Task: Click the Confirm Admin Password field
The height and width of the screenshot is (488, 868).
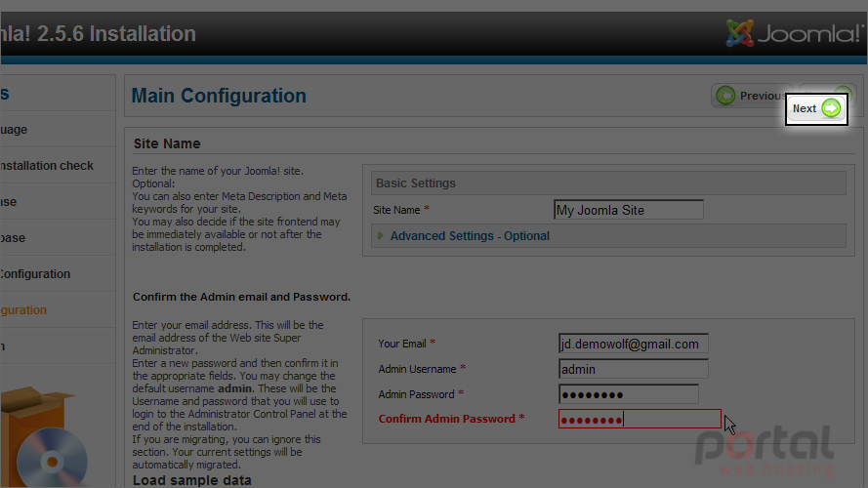Action: 640,420
